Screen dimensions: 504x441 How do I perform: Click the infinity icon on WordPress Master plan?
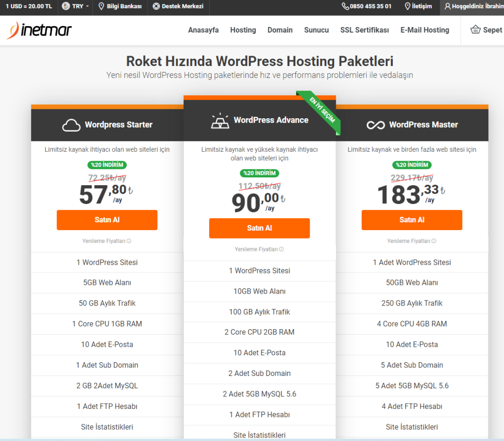[375, 125]
